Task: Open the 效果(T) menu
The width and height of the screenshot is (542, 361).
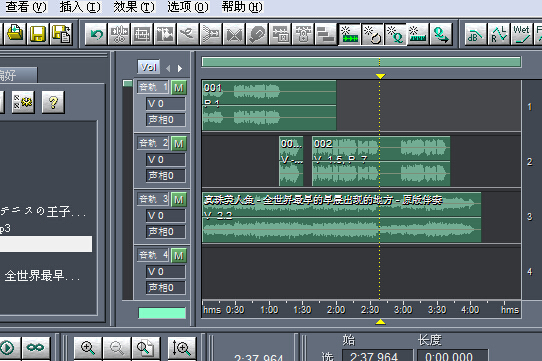Action: [x=134, y=7]
